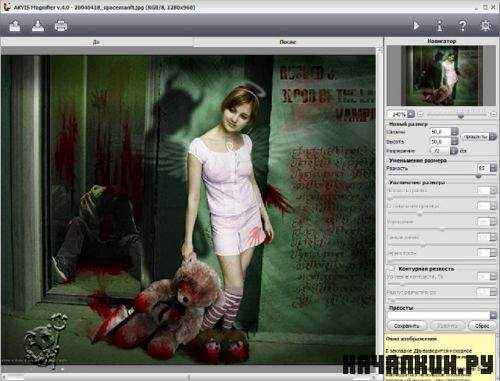Screen dimensions: 500x381
Task: Zoom in with the plus button
Action: (x=493, y=114)
